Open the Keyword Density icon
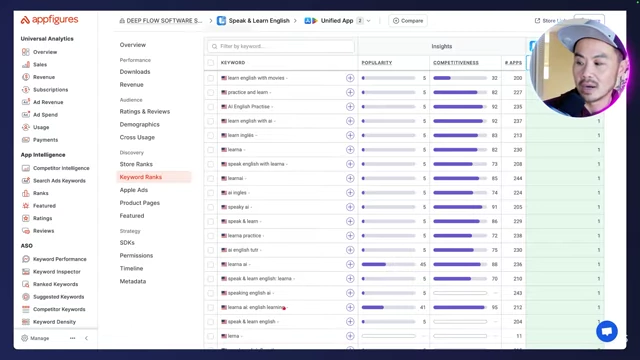Viewport: 640px width, 360px height. pos(26,322)
